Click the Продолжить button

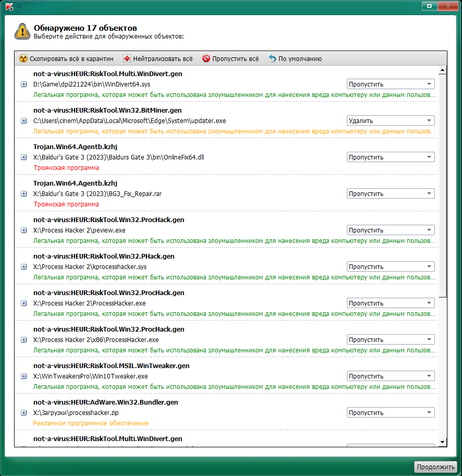point(435,467)
